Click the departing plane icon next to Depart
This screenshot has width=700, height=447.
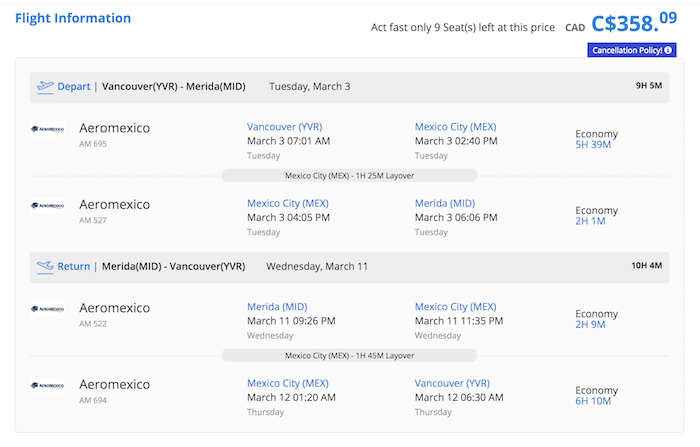(x=45, y=87)
